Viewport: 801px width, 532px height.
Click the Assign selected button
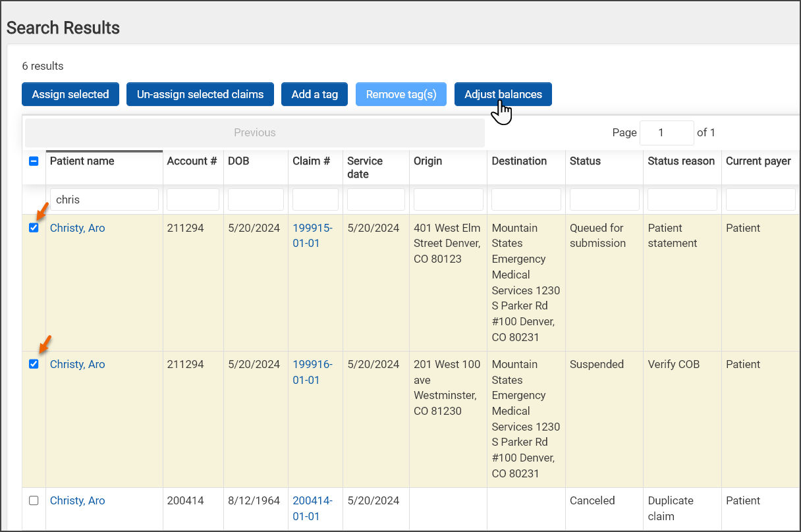pyautogui.click(x=70, y=94)
